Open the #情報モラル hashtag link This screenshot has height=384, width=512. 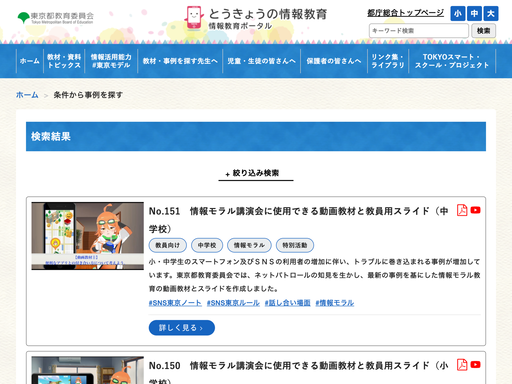(335, 303)
